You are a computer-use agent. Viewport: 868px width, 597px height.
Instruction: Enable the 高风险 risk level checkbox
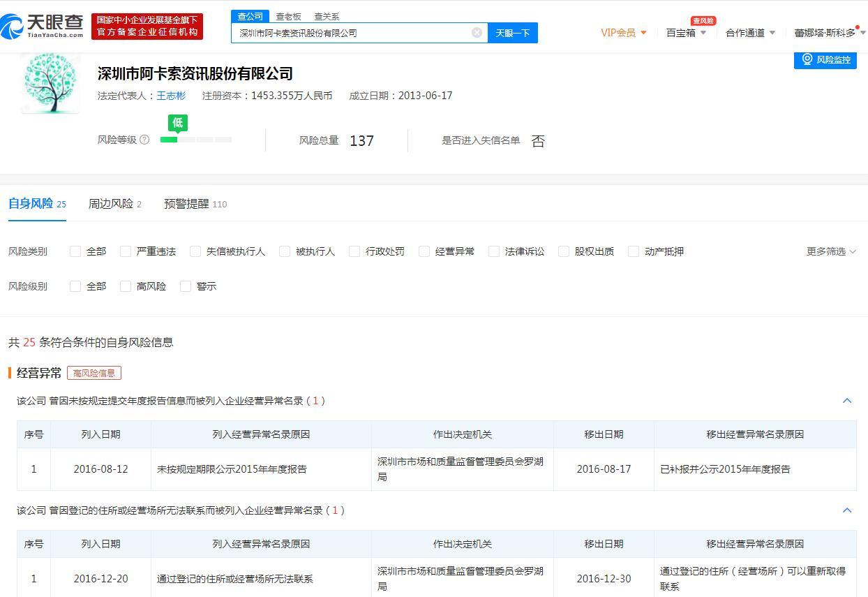point(126,286)
